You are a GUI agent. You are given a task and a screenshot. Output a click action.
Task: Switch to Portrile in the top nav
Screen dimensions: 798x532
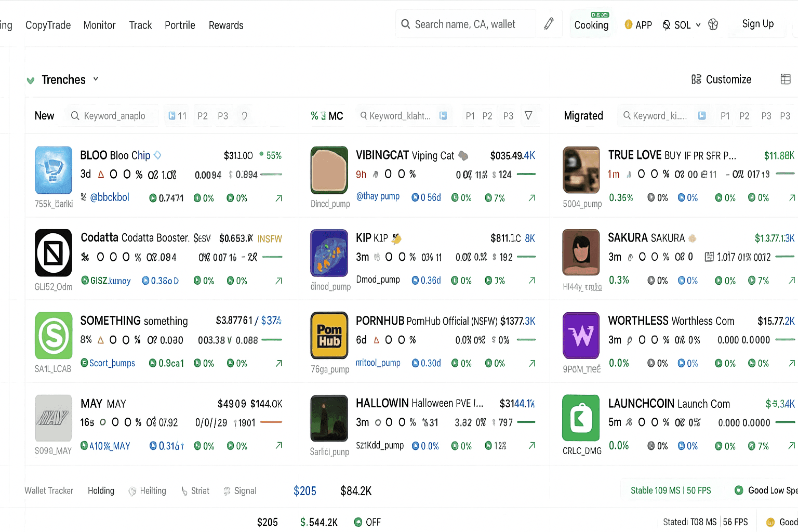pyautogui.click(x=180, y=25)
